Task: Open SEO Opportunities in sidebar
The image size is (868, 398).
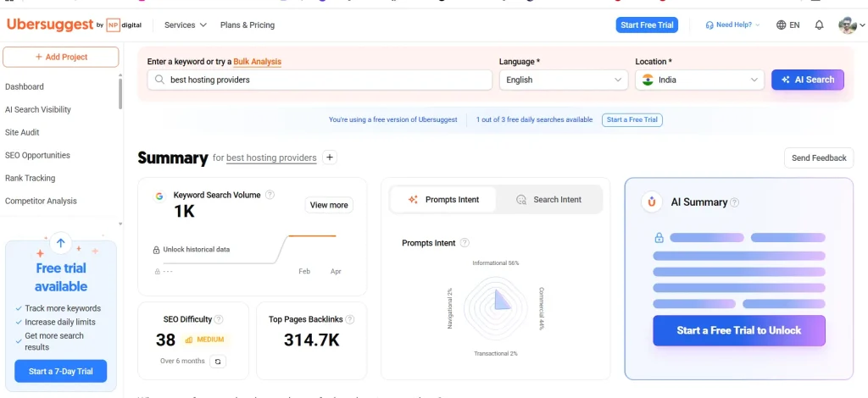Action: (37, 155)
